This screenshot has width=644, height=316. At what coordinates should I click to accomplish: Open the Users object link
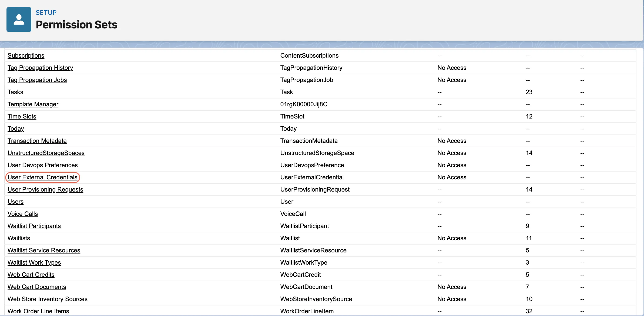tap(15, 202)
